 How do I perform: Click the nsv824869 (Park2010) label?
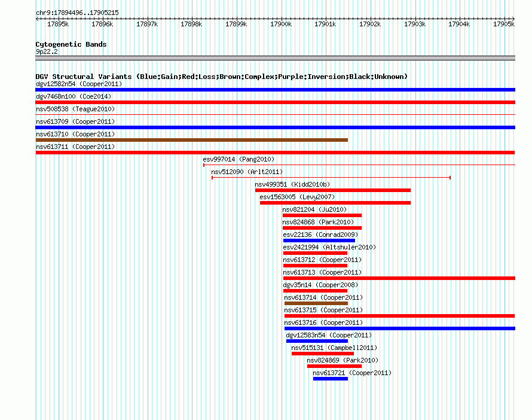[343, 360]
